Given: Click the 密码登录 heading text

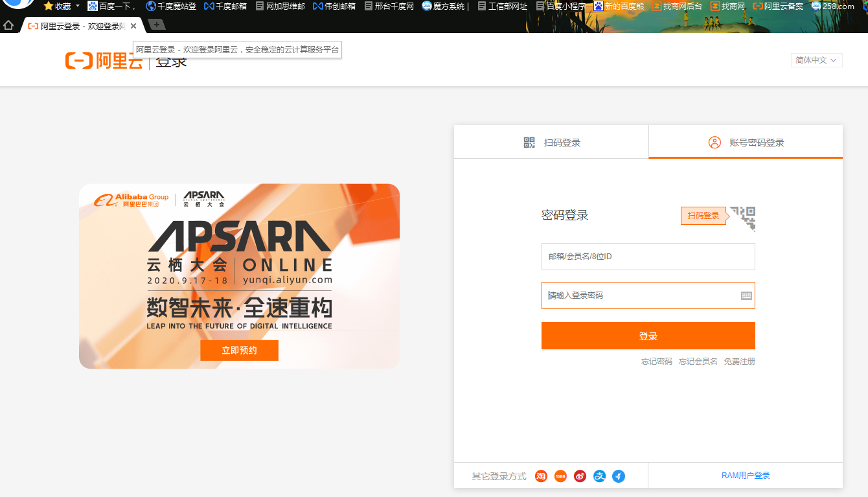Looking at the screenshot, I should [x=565, y=215].
